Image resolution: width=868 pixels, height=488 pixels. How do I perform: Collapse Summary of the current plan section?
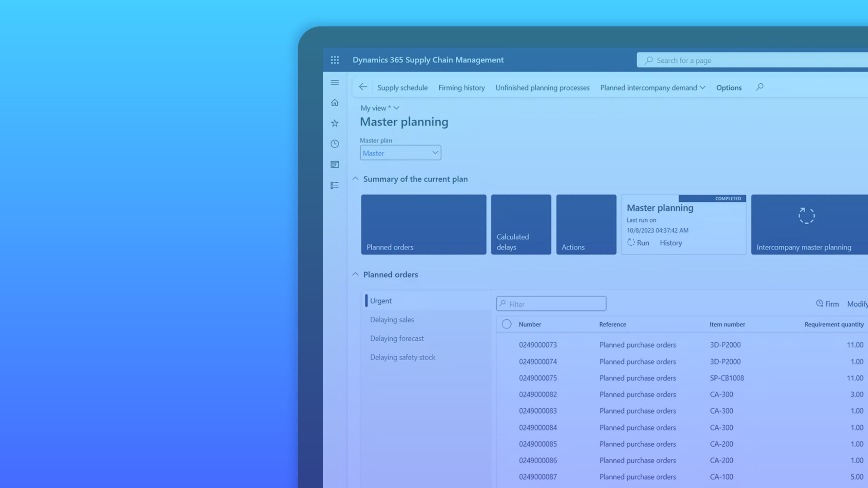(x=355, y=179)
